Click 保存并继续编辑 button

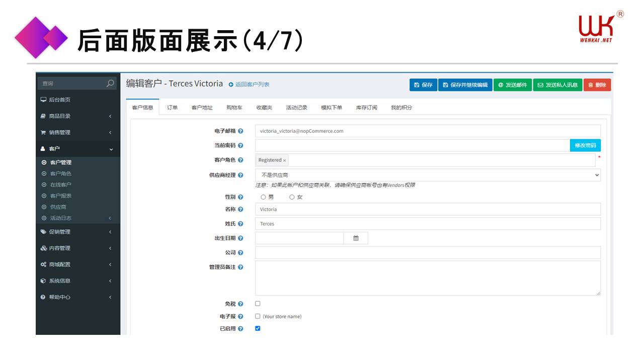(x=465, y=85)
